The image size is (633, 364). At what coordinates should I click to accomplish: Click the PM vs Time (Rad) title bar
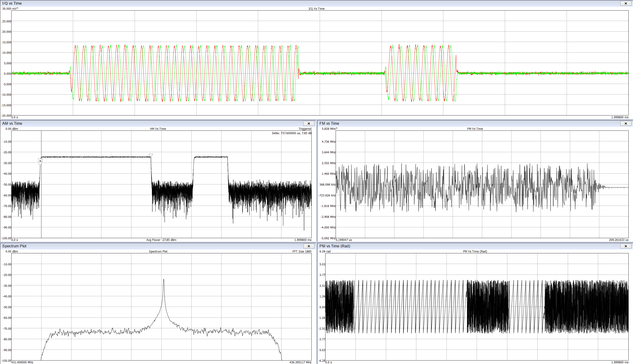(x=335, y=246)
